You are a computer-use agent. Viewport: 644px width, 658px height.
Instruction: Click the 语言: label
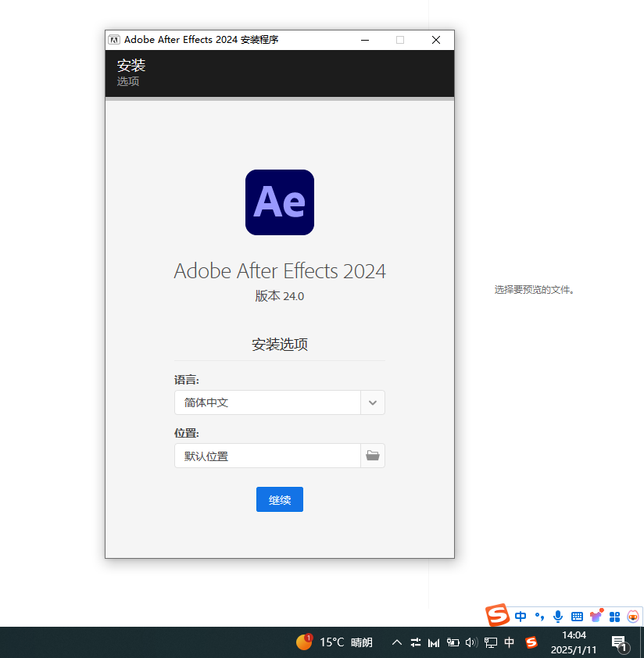pos(186,381)
